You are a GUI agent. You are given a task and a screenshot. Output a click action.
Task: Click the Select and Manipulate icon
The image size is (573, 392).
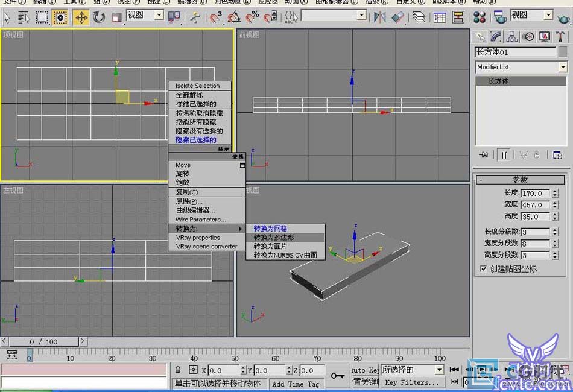pyautogui.click(x=195, y=17)
